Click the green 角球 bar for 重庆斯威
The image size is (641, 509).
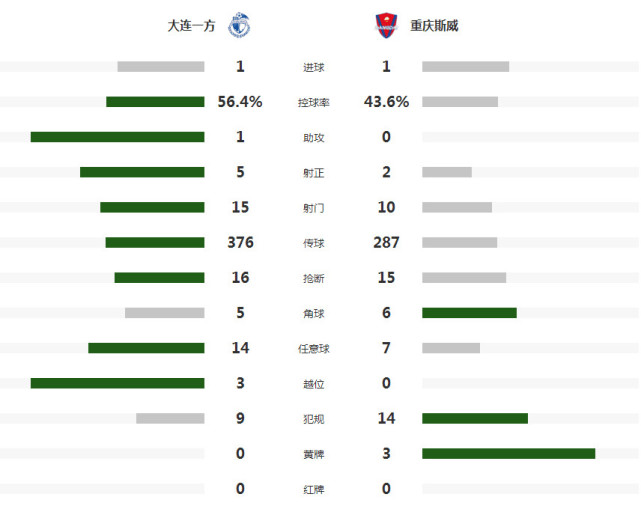click(469, 313)
